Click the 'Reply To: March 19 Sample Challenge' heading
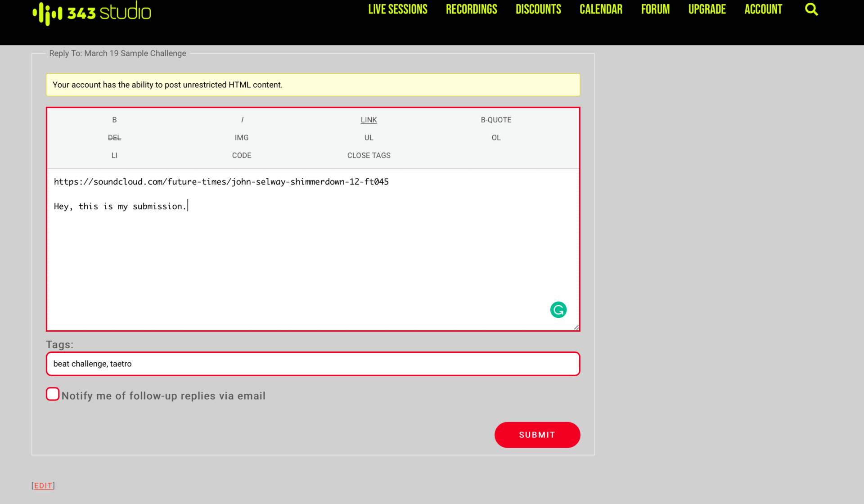Image resolution: width=864 pixels, height=504 pixels. pos(117,53)
